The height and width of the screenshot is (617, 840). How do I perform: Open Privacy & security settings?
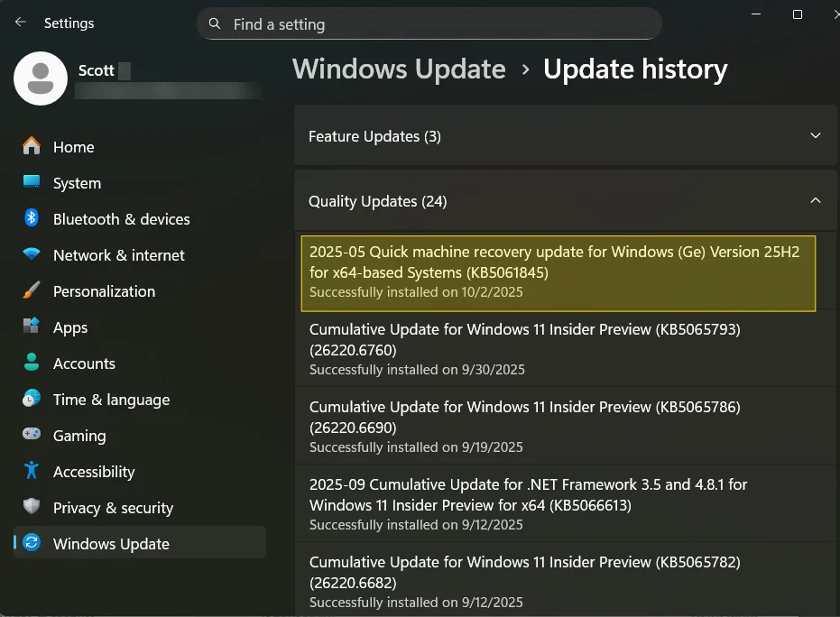click(x=139, y=508)
